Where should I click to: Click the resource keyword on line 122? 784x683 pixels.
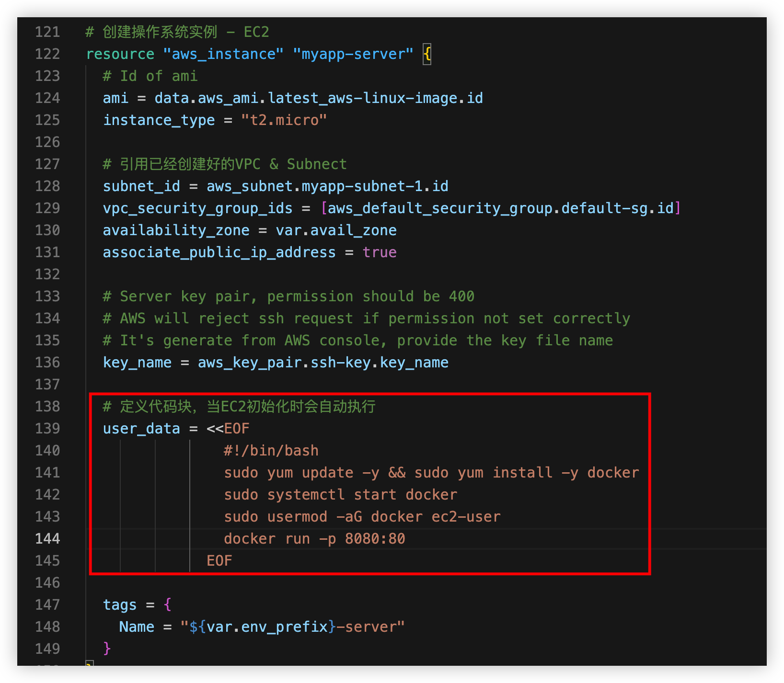[x=120, y=54]
